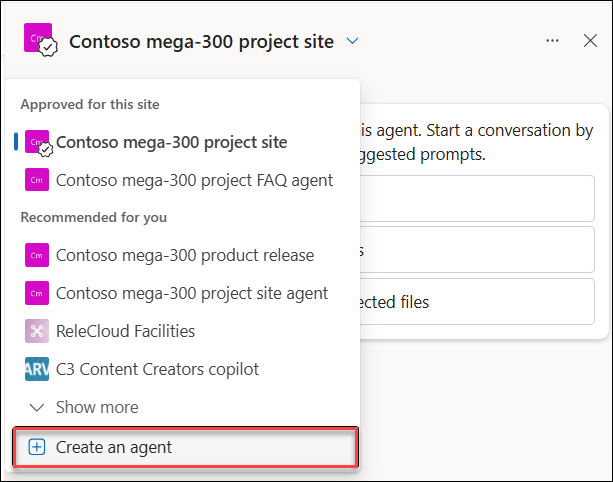This screenshot has height=482, width=613.
Task: Click the 'Approved for this site' heading
Action: click(x=90, y=104)
